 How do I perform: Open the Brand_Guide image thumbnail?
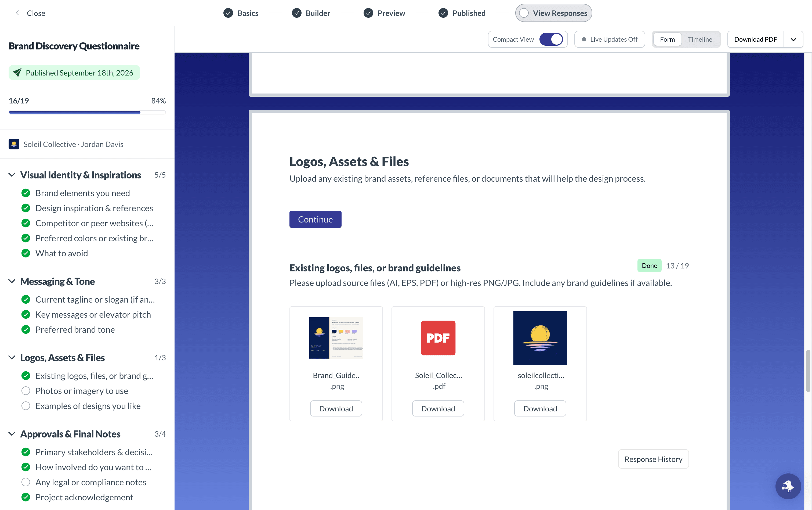coord(336,338)
